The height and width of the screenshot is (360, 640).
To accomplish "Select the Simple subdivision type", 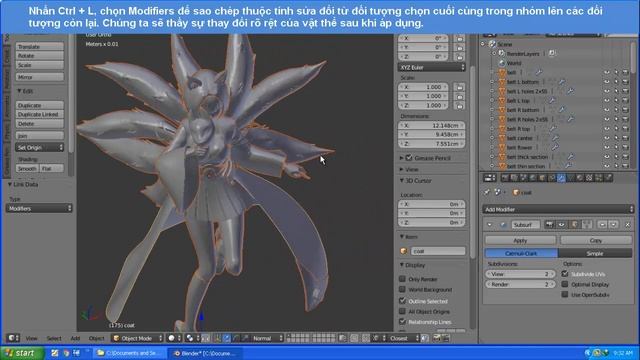I will tap(595, 253).
